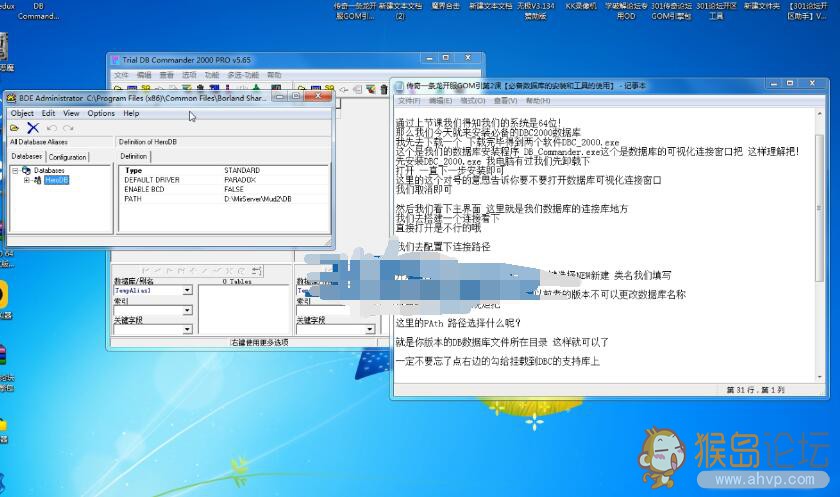Click the HeroDB alias icon in the tree

37,180
